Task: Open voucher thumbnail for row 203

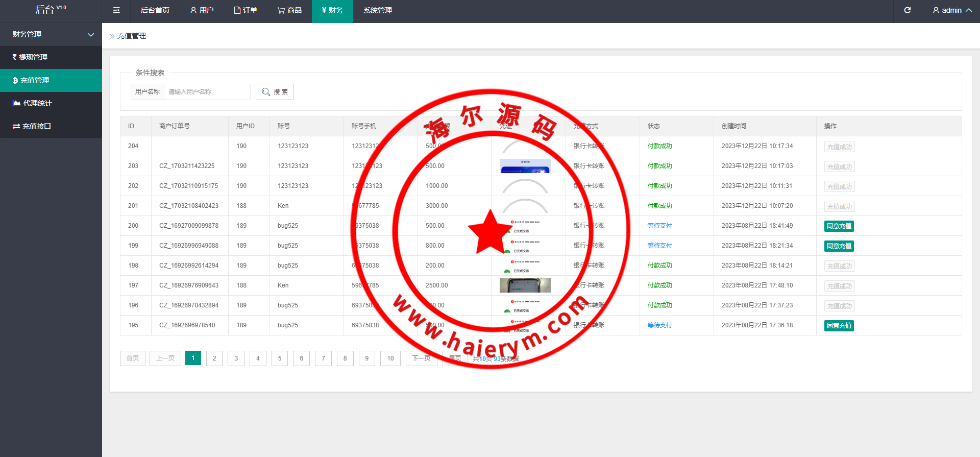Action: (525, 166)
